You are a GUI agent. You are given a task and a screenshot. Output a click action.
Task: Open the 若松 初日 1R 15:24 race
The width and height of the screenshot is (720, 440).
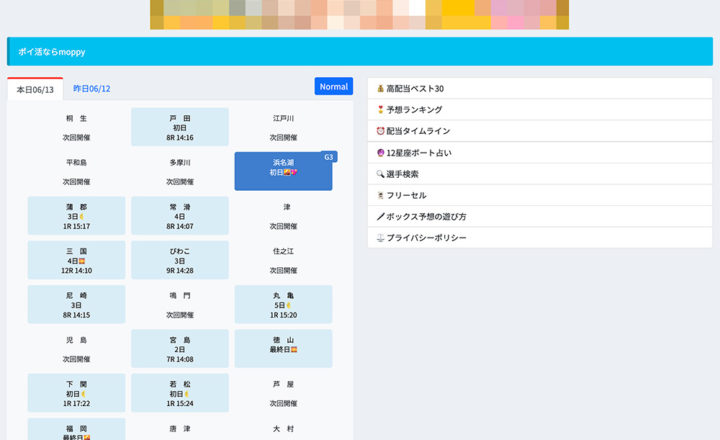(180, 393)
